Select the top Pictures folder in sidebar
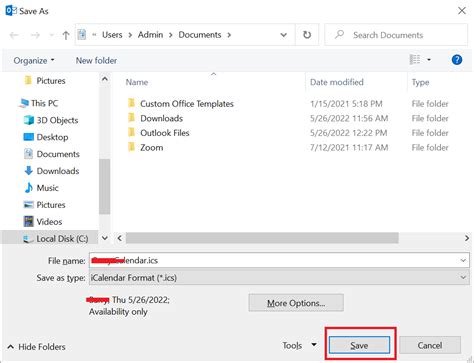 pyautogui.click(x=45, y=81)
